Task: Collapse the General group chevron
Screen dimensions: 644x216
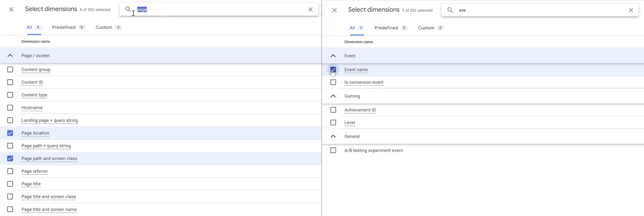Action: click(333, 136)
